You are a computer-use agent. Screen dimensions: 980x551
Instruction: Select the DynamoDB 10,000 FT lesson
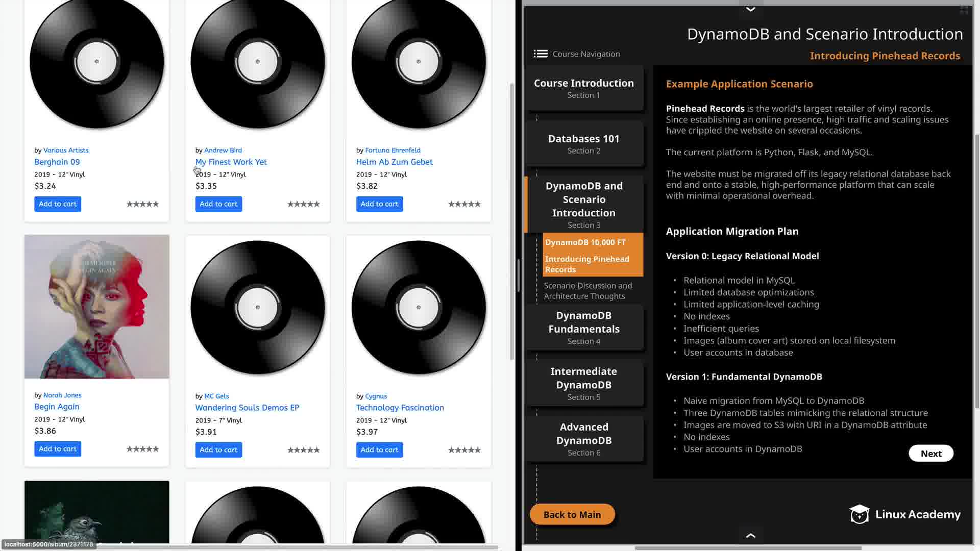[x=585, y=242]
